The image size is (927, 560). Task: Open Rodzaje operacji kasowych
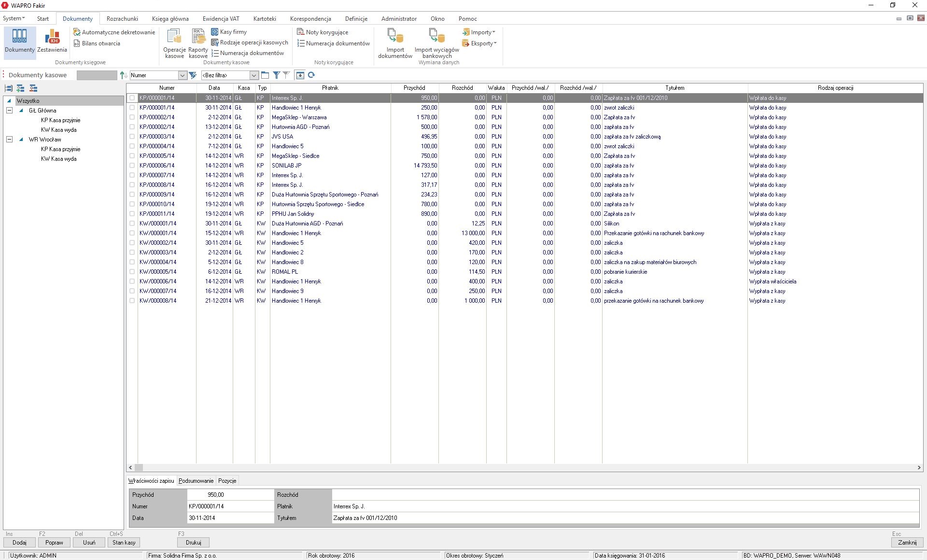coord(250,42)
